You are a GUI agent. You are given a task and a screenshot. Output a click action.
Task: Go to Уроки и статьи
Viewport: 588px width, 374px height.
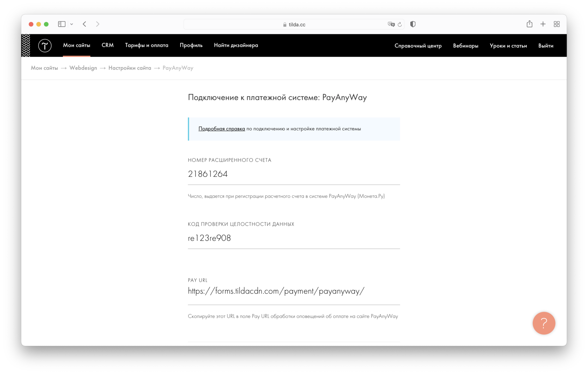coord(508,46)
